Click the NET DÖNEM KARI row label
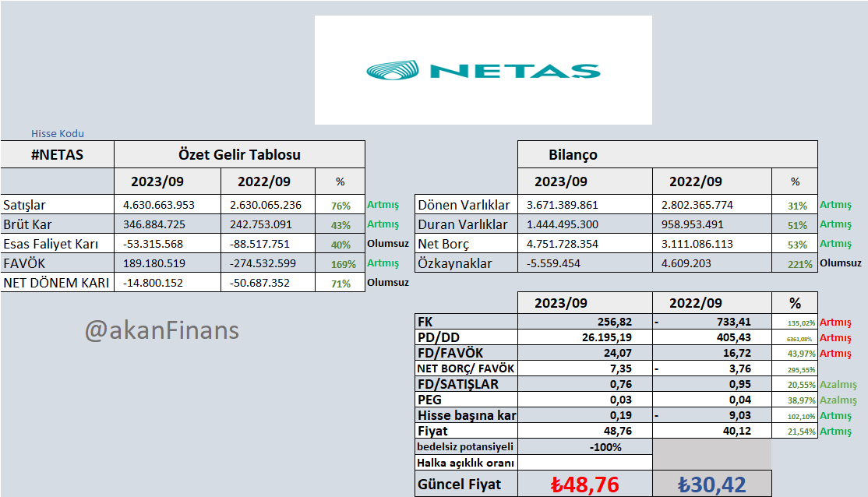This screenshot has height=497, width=868. point(58,282)
